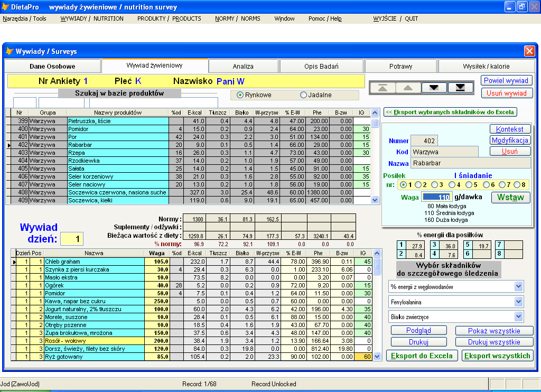The height and width of the screenshot is (392, 541).
Task: Choose meal number 8 radio button
Action: tap(517, 184)
